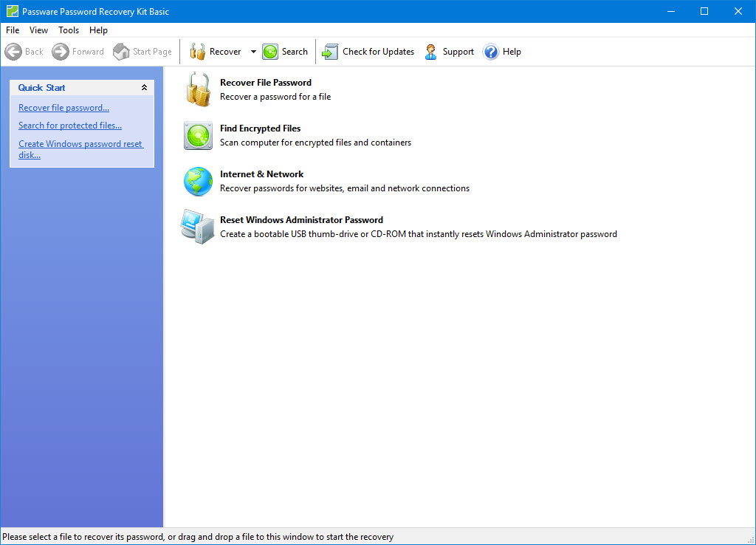Open the Help menu
Screen dimensions: 756x545
coord(98,30)
